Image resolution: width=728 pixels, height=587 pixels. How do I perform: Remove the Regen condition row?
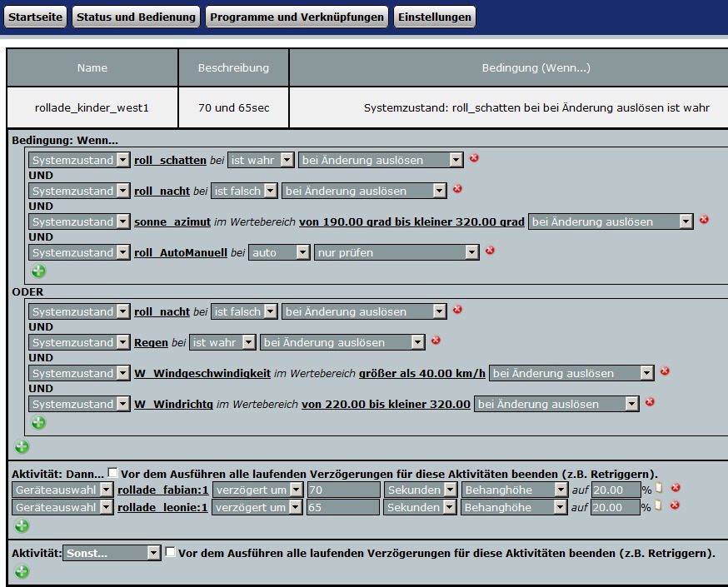pyautogui.click(x=436, y=341)
